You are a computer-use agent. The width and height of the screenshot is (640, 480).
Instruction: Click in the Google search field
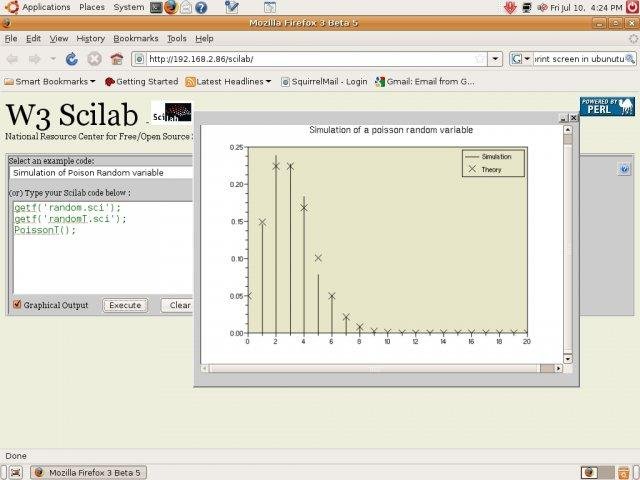(x=579, y=59)
